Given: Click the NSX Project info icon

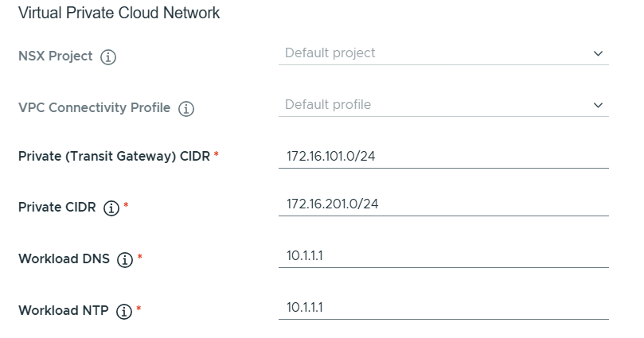Looking at the screenshot, I should [x=109, y=57].
